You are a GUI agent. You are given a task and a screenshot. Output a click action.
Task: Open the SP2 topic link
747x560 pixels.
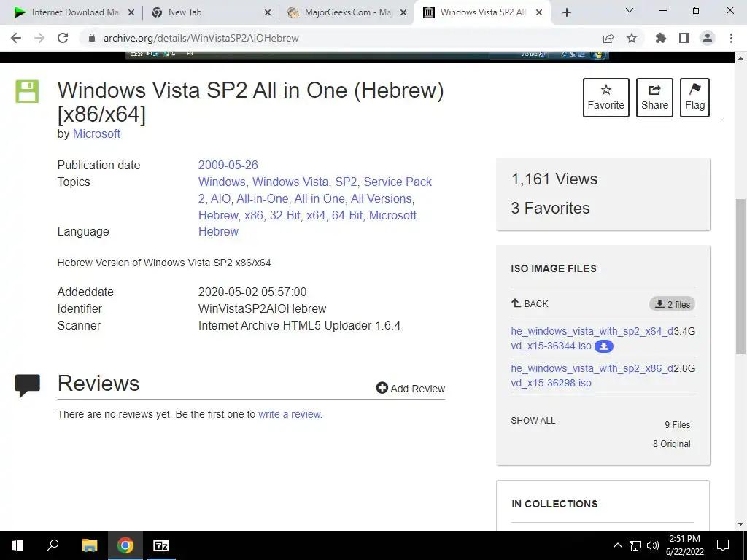click(346, 182)
